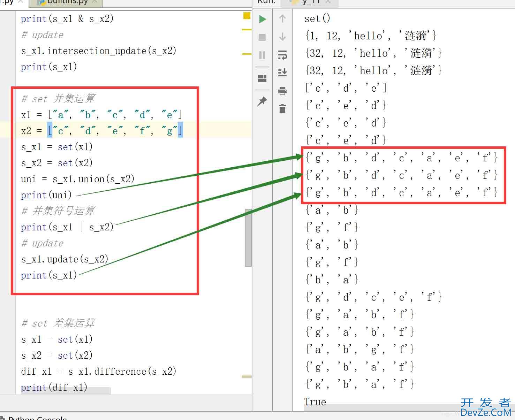
Task: Click the Down the Stack Trace arrow
Action: point(282,37)
